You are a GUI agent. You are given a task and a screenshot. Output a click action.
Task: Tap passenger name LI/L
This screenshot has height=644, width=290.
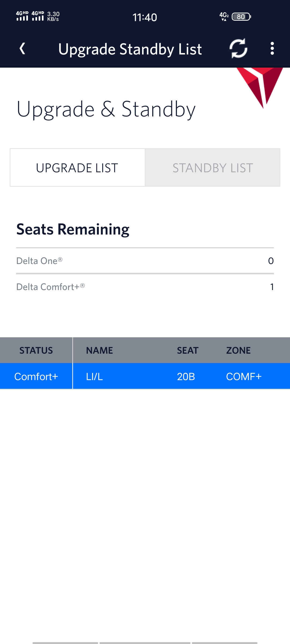(95, 376)
